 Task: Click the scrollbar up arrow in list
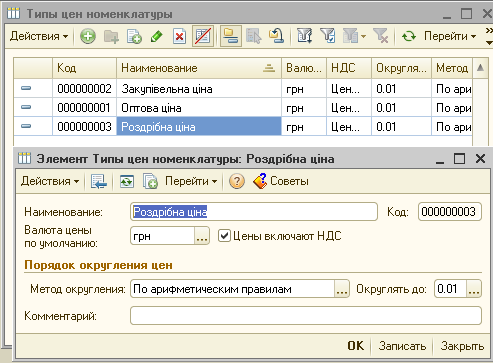tap(480, 68)
